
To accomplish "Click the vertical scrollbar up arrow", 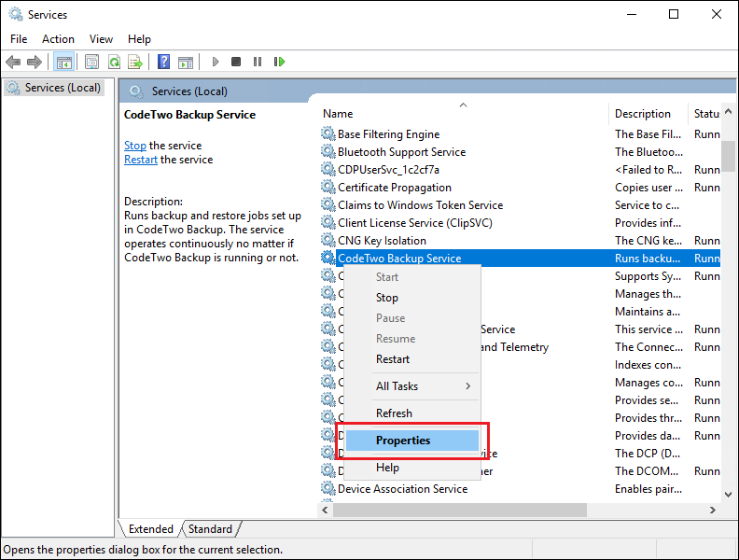I will click(728, 111).
